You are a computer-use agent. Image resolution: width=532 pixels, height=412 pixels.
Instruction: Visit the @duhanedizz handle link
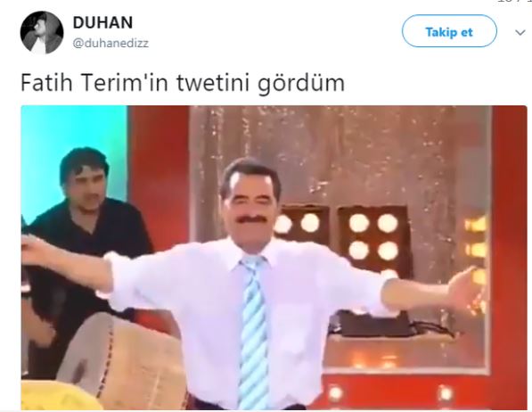[110, 43]
